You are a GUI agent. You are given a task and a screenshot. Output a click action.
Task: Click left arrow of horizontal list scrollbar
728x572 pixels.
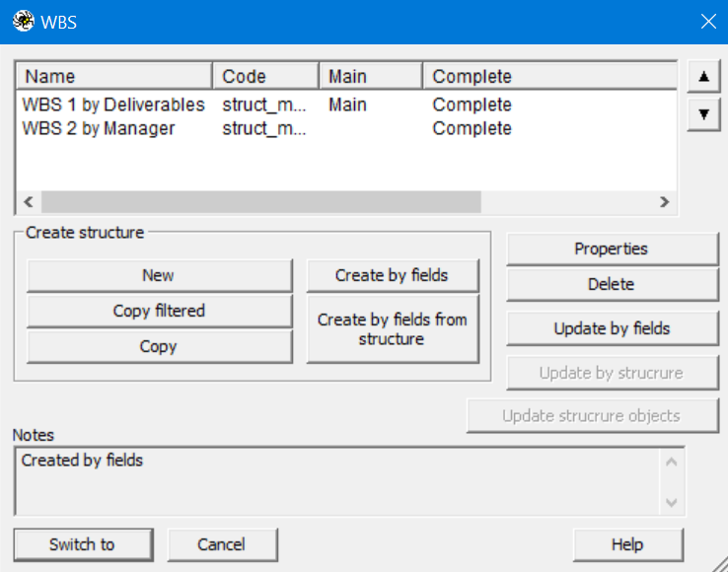click(29, 202)
